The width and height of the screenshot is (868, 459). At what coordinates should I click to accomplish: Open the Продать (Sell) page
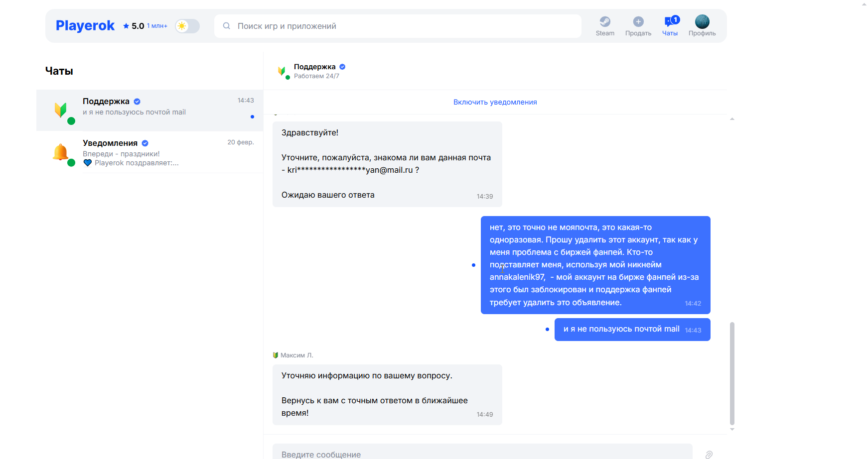(x=638, y=26)
